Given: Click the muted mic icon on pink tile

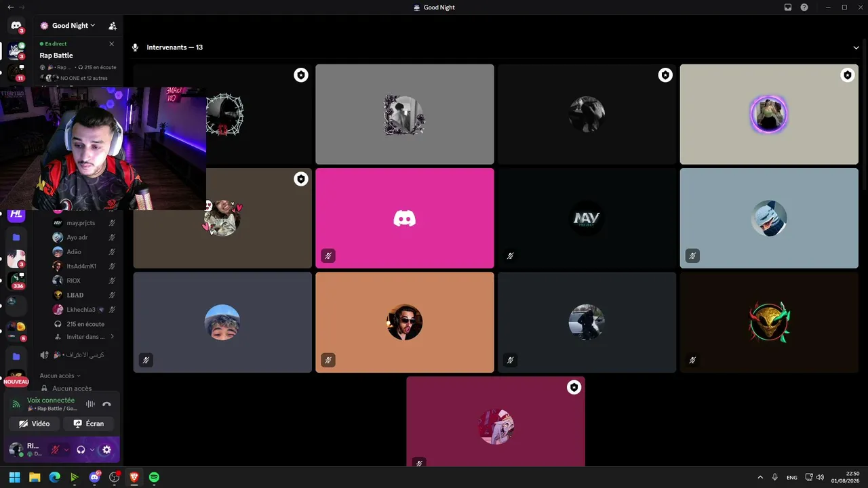Looking at the screenshot, I should 328,256.
